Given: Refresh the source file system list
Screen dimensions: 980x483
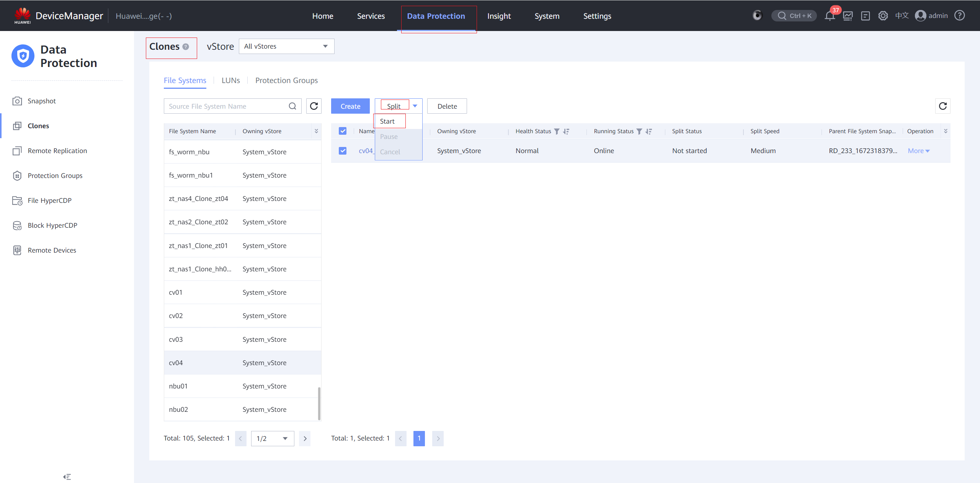Looking at the screenshot, I should tap(314, 106).
